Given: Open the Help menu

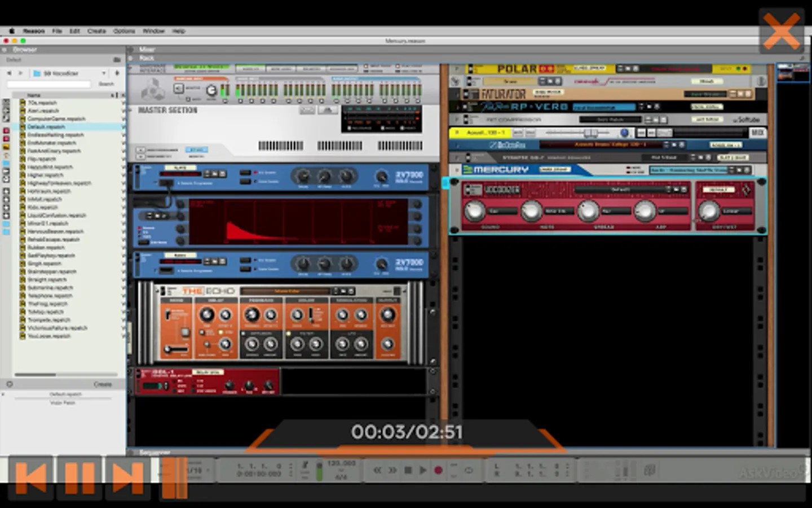Looking at the screenshot, I should [x=179, y=31].
